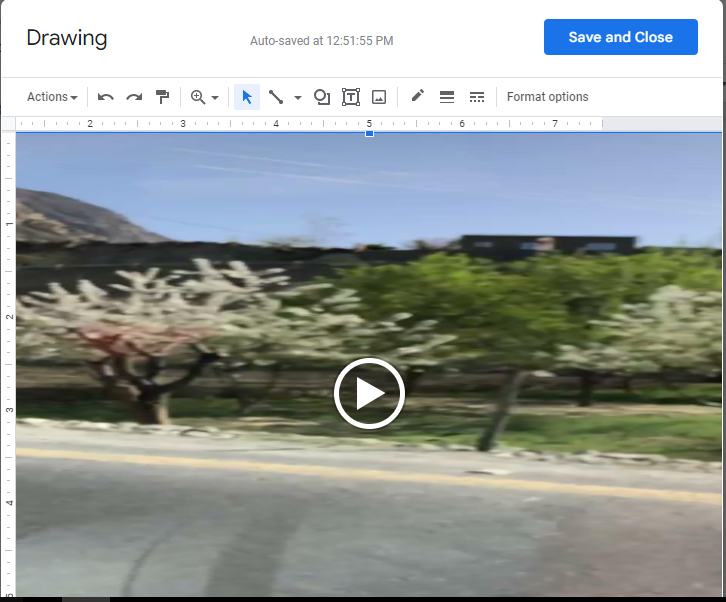The width and height of the screenshot is (726, 602).
Task: Undo the last drawing action
Action: (x=106, y=97)
